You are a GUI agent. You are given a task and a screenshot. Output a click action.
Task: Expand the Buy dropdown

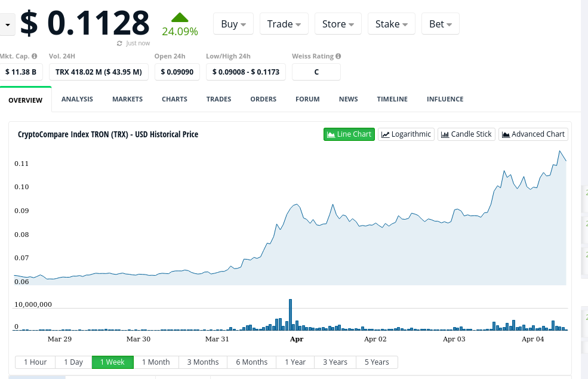[233, 24]
